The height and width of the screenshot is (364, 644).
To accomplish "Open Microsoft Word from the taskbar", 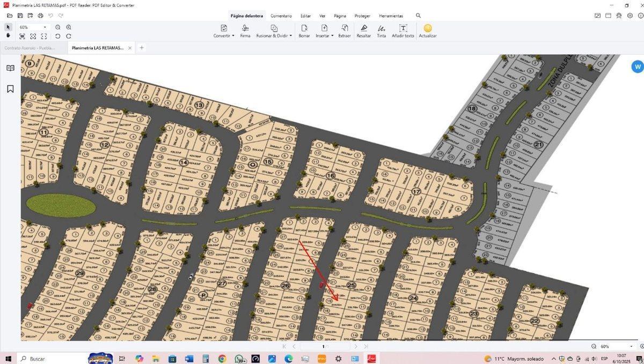I will 189,359.
